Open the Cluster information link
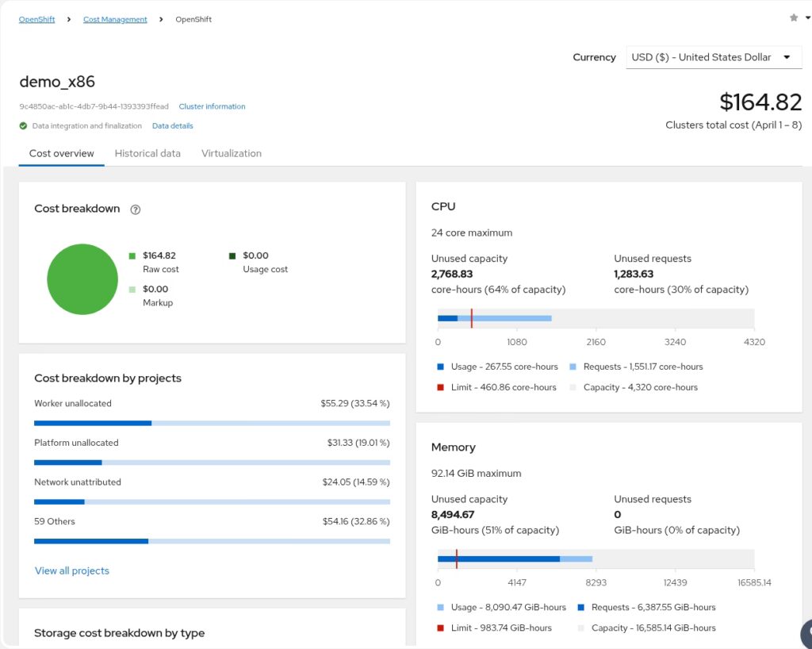The image size is (812, 649). [x=212, y=106]
